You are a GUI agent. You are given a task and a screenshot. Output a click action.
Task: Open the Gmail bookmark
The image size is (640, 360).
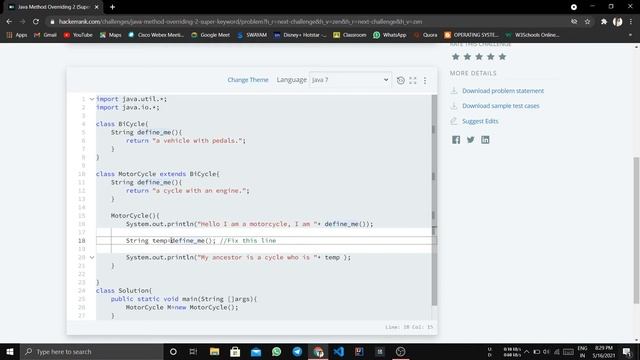(x=45, y=35)
